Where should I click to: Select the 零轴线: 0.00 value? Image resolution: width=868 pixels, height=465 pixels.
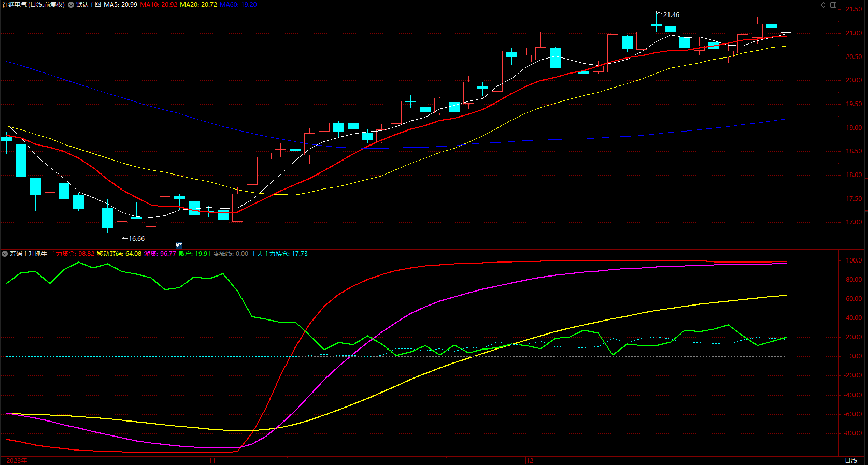[x=231, y=254]
